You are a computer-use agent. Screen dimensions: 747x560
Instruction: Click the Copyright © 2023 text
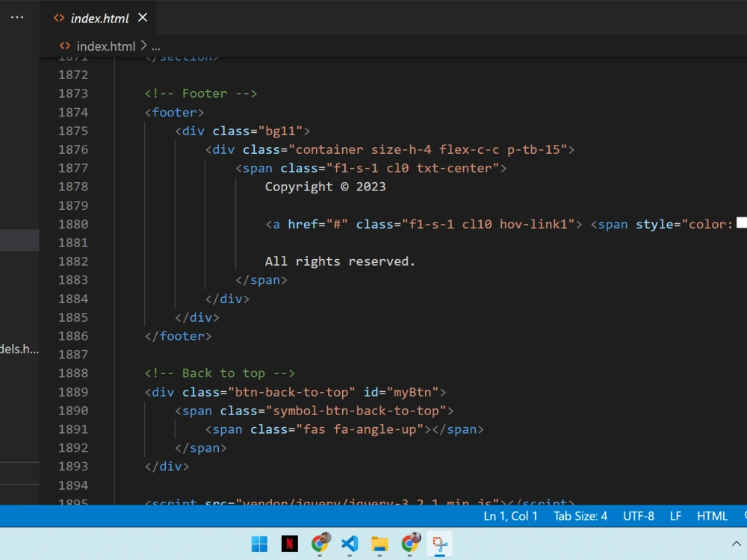tap(326, 187)
